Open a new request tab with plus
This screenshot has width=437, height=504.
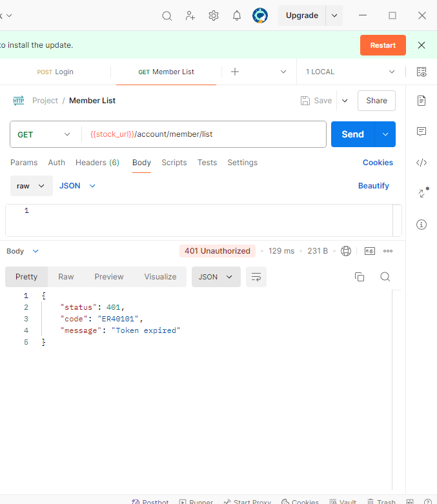click(x=235, y=72)
